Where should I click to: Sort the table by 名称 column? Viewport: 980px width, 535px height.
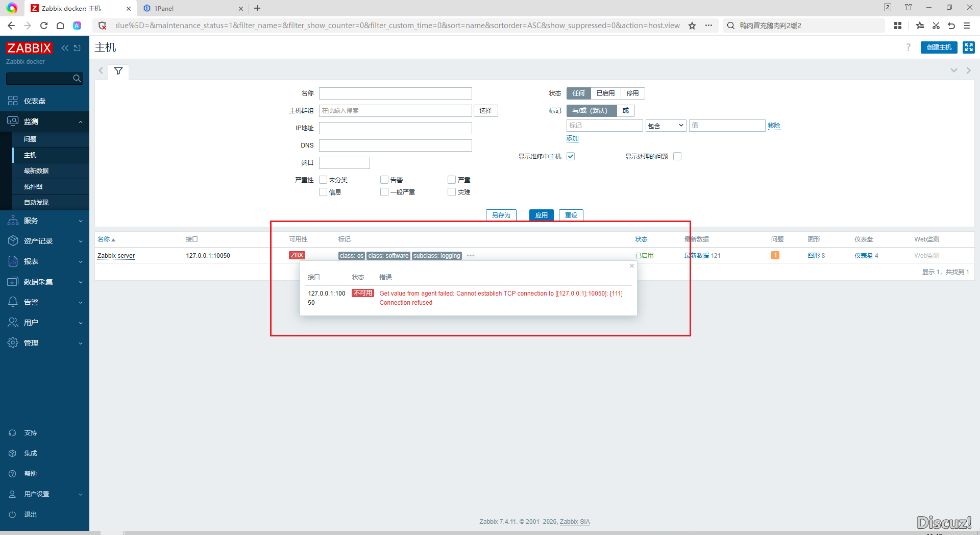(x=106, y=239)
